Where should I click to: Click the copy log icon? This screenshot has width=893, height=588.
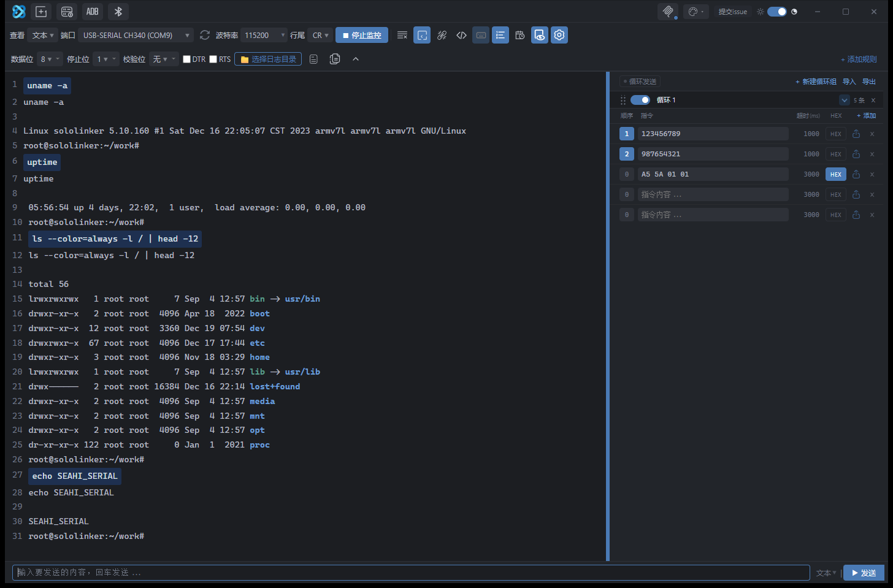click(x=335, y=59)
